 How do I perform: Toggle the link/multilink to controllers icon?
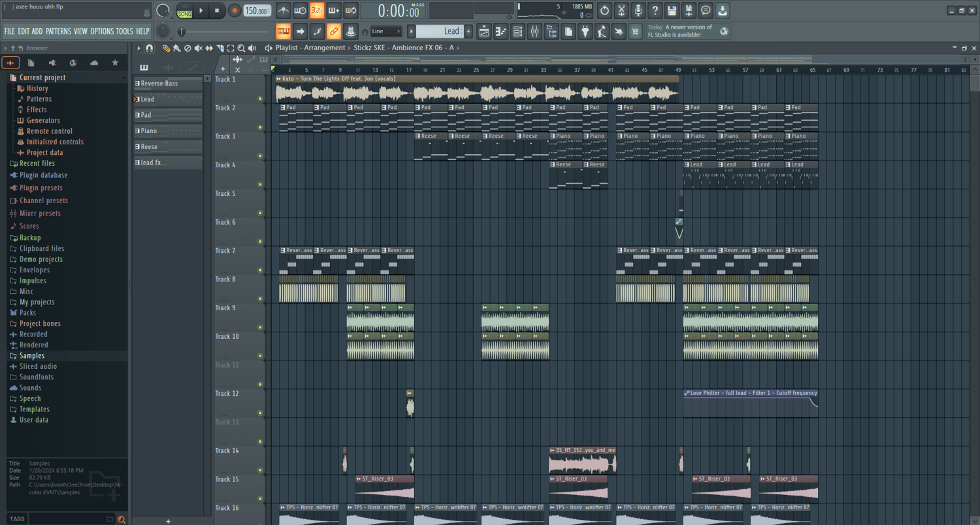pos(334,31)
